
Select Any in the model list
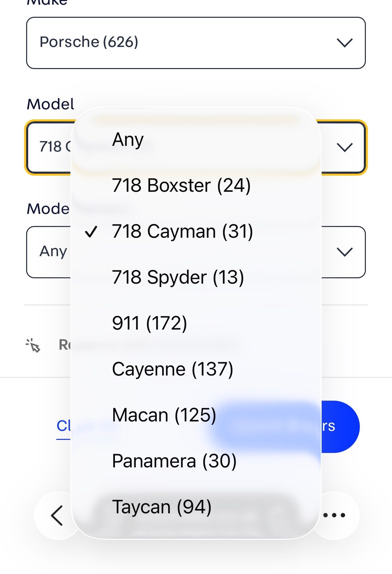(x=128, y=140)
